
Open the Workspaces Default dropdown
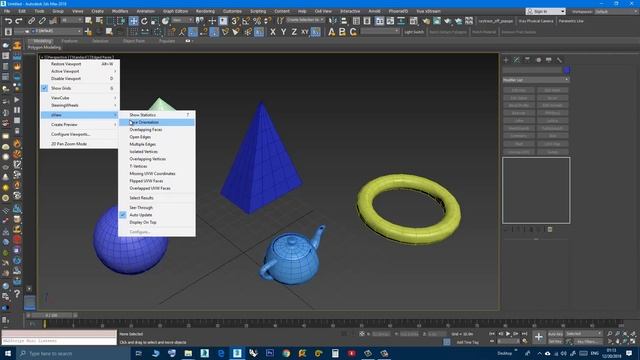pyautogui.click(x=616, y=11)
